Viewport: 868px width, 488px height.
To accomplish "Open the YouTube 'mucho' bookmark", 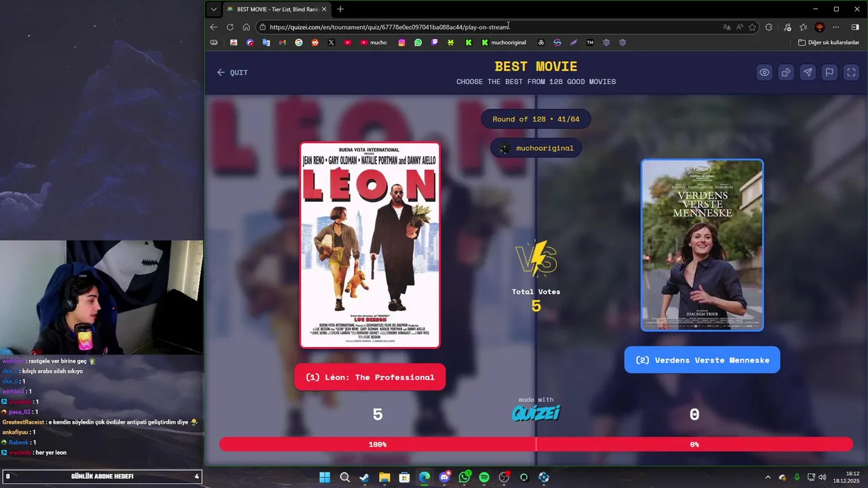I will 374,43.
